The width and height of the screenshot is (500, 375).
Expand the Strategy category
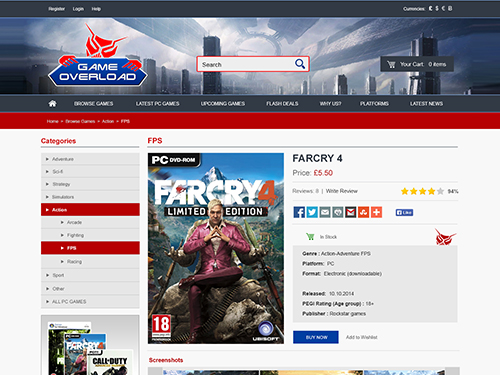[x=90, y=184]
